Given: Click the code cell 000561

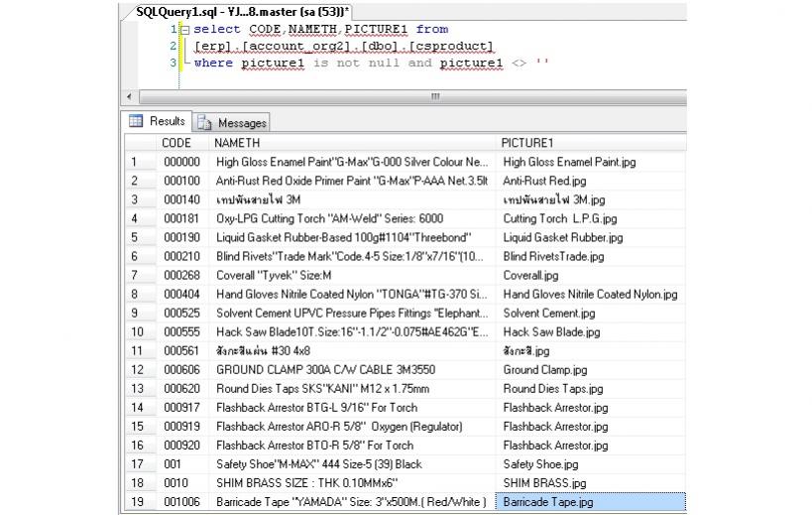Looking at the screenshot, I should click(182, 351).
